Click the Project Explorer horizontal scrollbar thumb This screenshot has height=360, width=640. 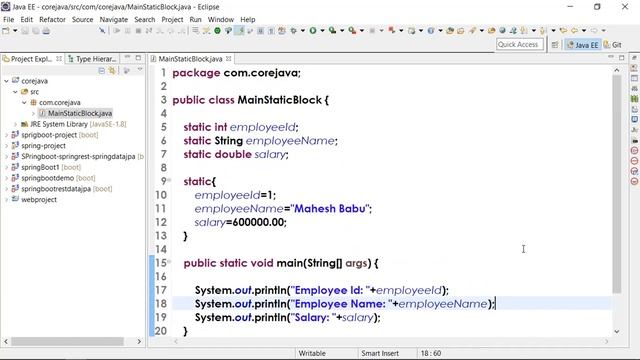click(x=67, y=341)
